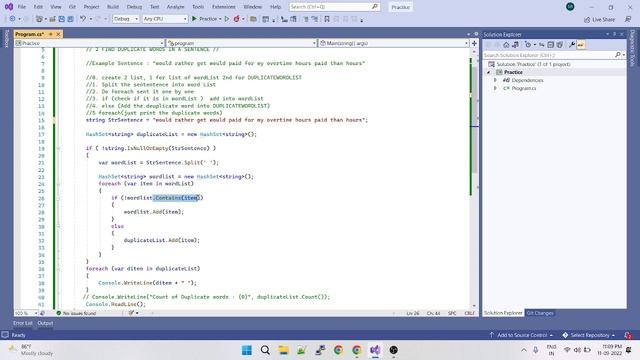Open the Debug configuration dropdown

(125, 19)
